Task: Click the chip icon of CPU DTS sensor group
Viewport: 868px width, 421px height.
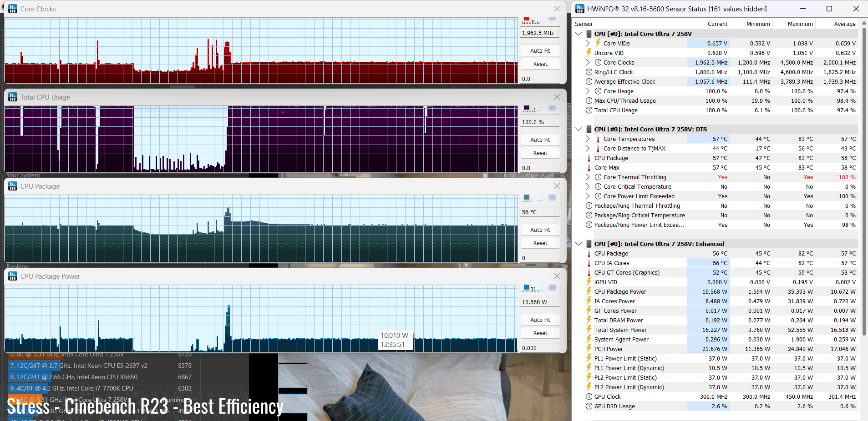Action: pyautogui.click(x=589, y=129)
